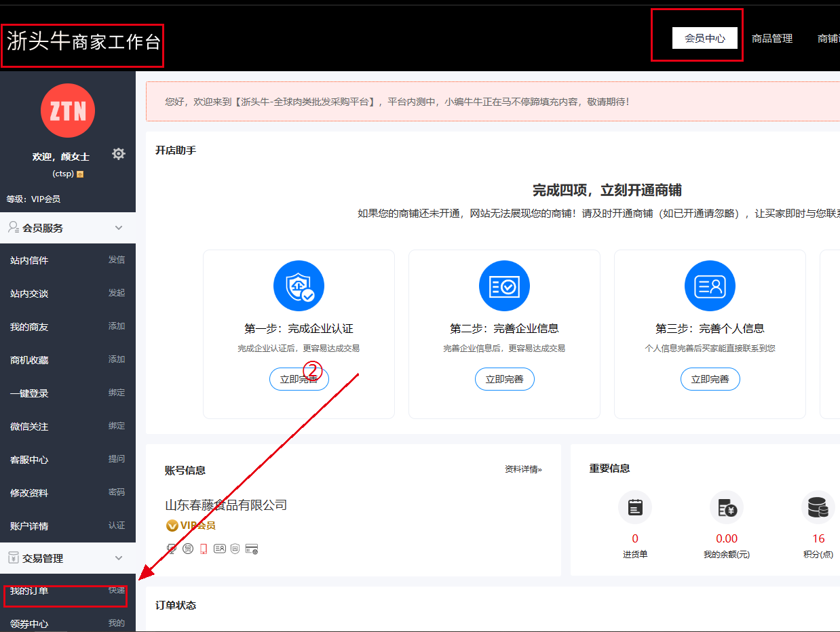Open settings via the gear icon

119,154
